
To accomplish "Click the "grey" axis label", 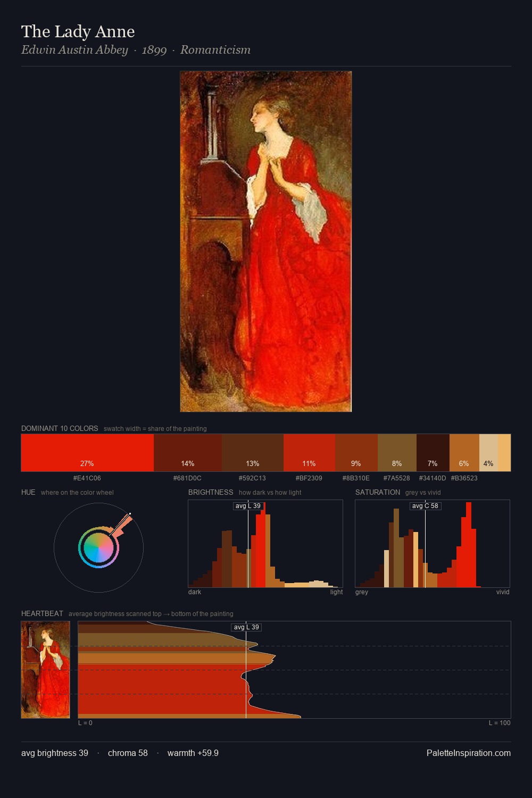I will tap(362, 592).
